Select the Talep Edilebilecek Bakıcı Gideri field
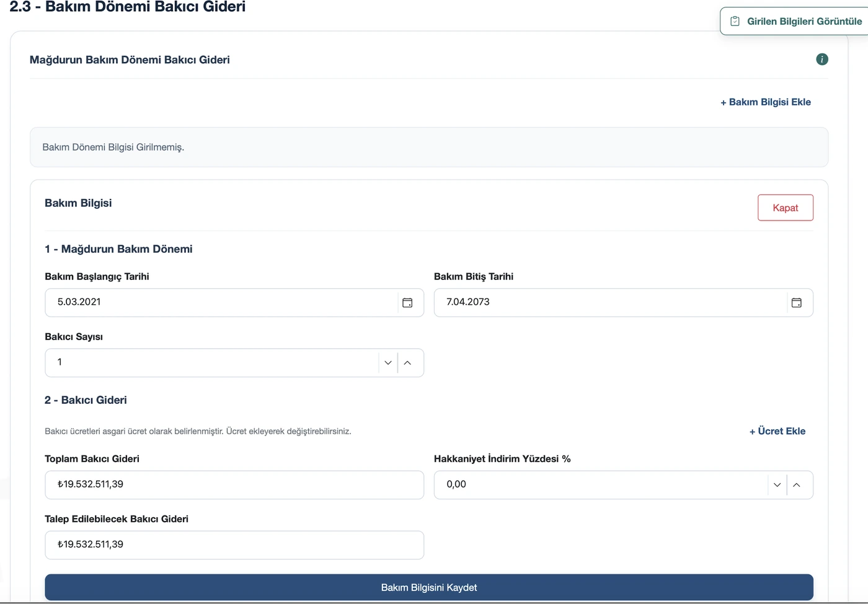Image resolution: width=868 pixels, height=604 pixels. point(234,545)
